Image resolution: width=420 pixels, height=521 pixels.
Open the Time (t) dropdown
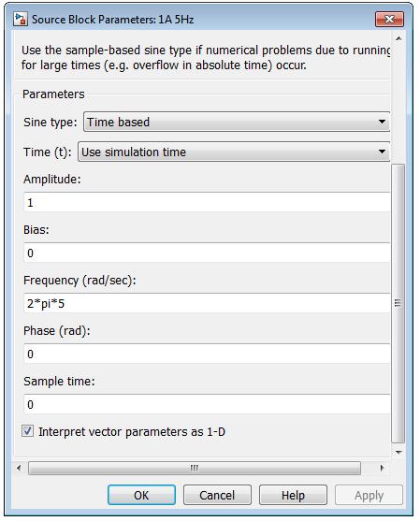click(234, 152)
